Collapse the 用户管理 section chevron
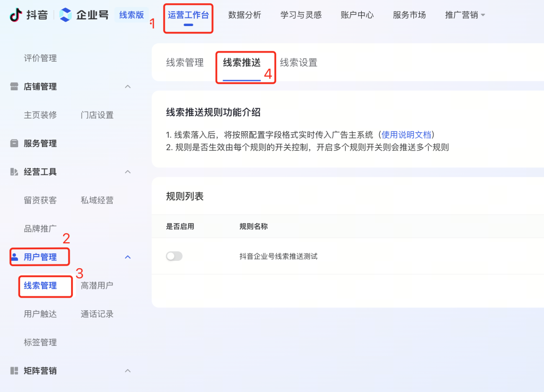Image resolution: width=544 pixels, height=392 pixels. pyautogui.click(x=127, y=257)
